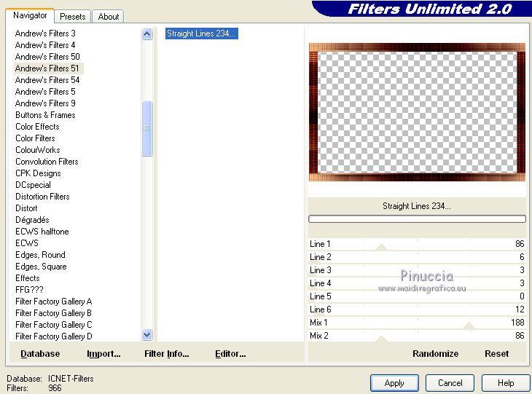Select DCspecial category
The image size is (532, 394).
[x=33, y=185]
